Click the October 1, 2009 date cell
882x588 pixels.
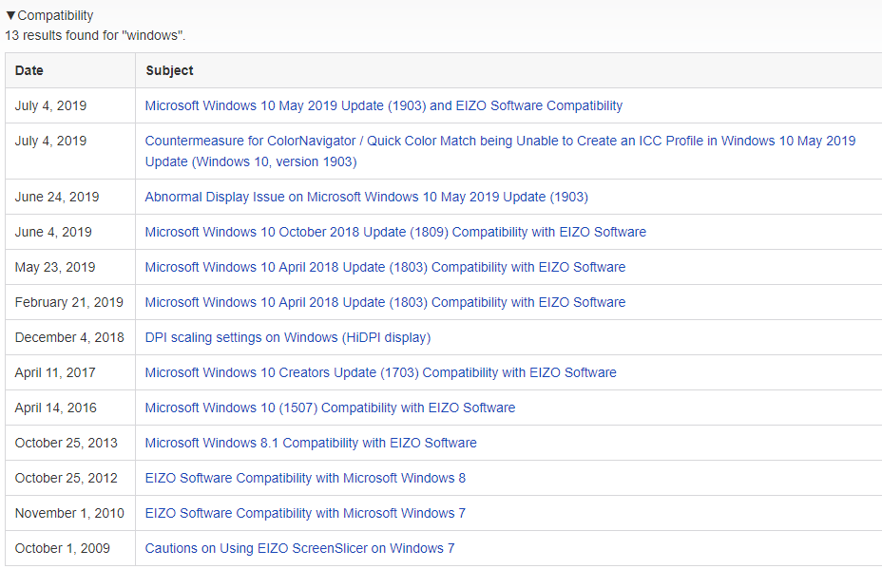click(x=63, y=548)
